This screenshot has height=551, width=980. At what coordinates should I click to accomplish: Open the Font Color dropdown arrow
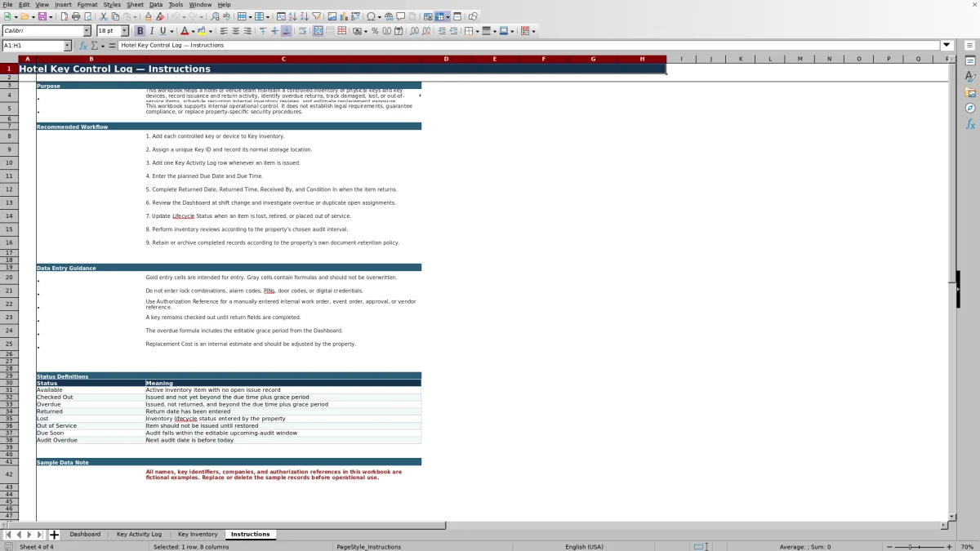pyautogui.click(x=193, y=31)
